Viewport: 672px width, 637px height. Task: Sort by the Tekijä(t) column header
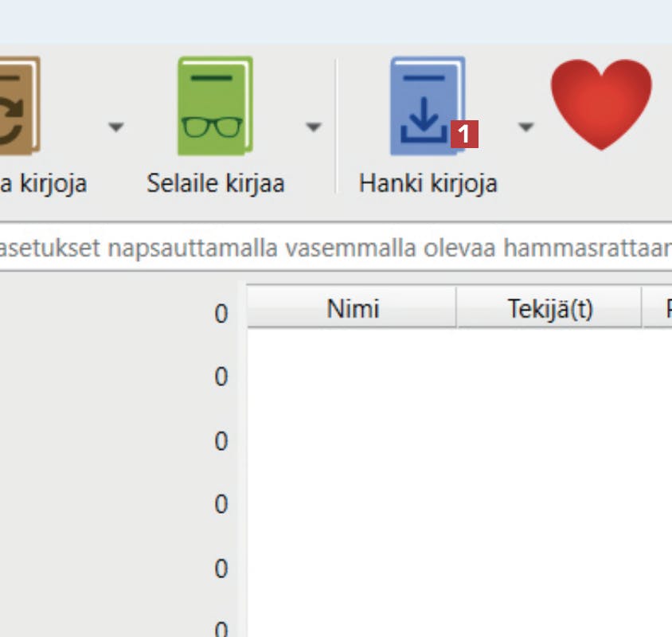[x=549, y=308]
